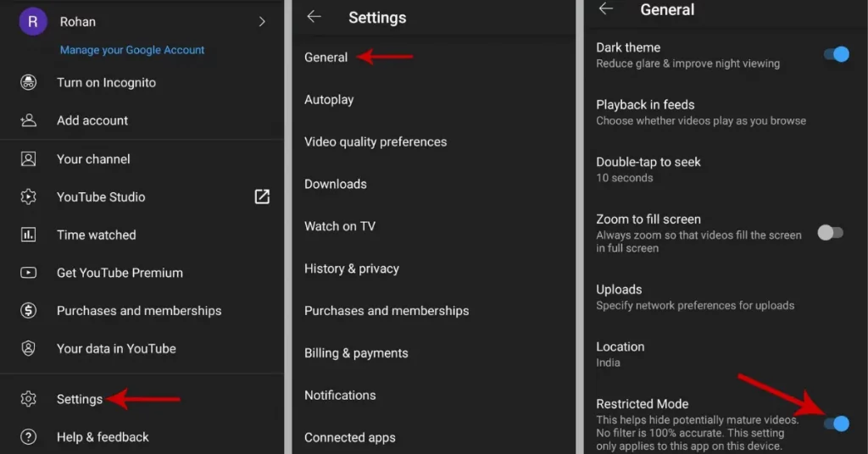The image size is (868, 454).
Task: Open Settings from the account menu
Action: pyautogui.click(x=79, y=399)
